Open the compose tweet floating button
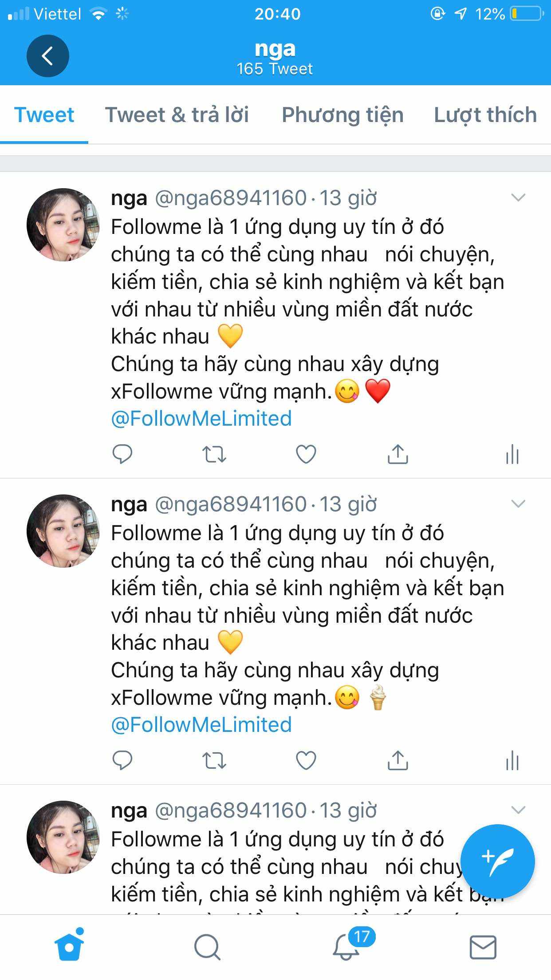Screen dimensions: 551x980 [498, 861]
